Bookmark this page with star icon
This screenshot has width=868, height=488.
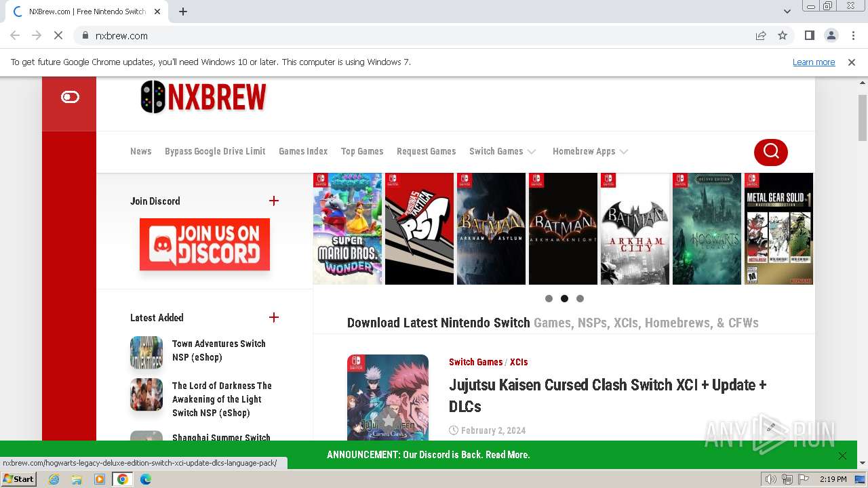pyautogui.click(x=783, y=35)
